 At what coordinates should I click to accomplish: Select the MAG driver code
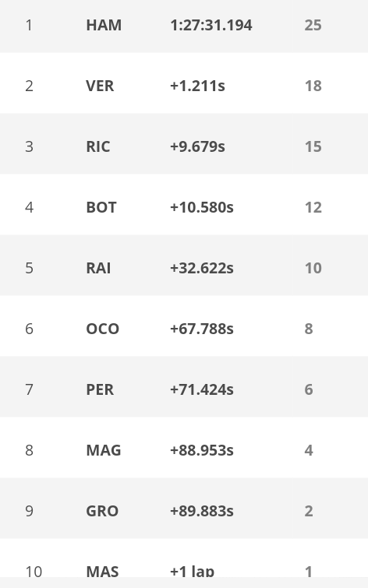[x=104, y=450]
